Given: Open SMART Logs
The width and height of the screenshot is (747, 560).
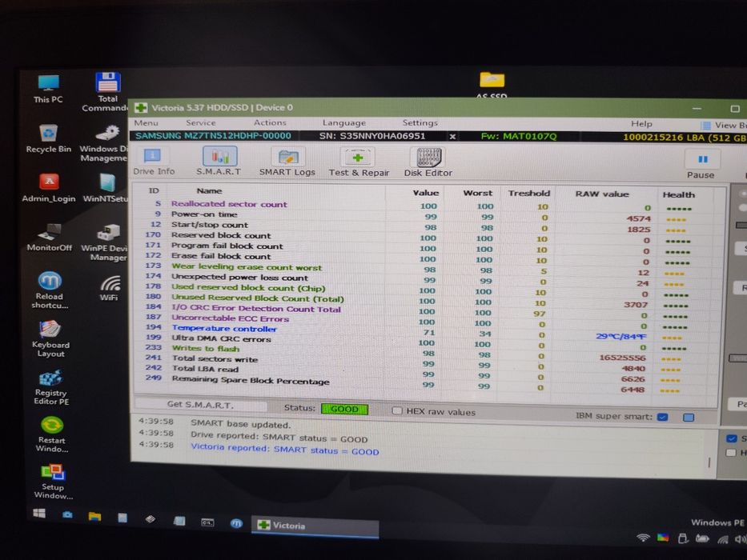Looking at the screenshot, I should (x=287, y=162).
